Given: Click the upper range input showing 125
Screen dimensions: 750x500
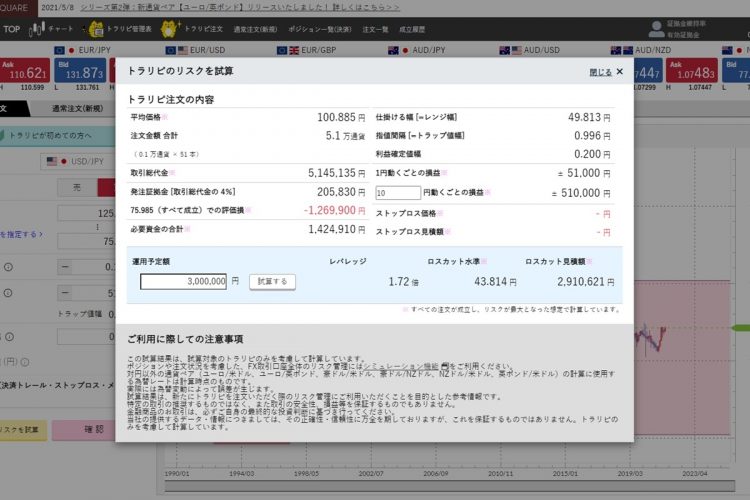Looking at the screenshot, I should [x=86, y=213].
